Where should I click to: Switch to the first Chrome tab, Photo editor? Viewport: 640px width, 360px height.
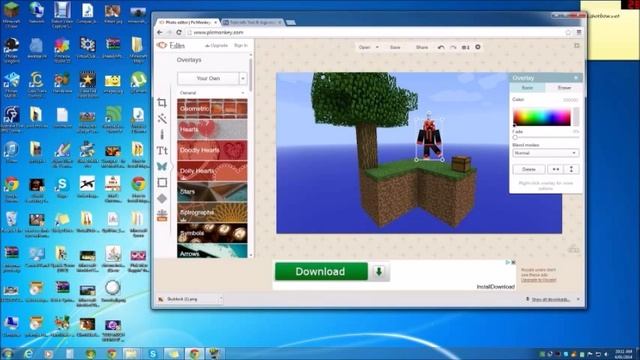187,22
